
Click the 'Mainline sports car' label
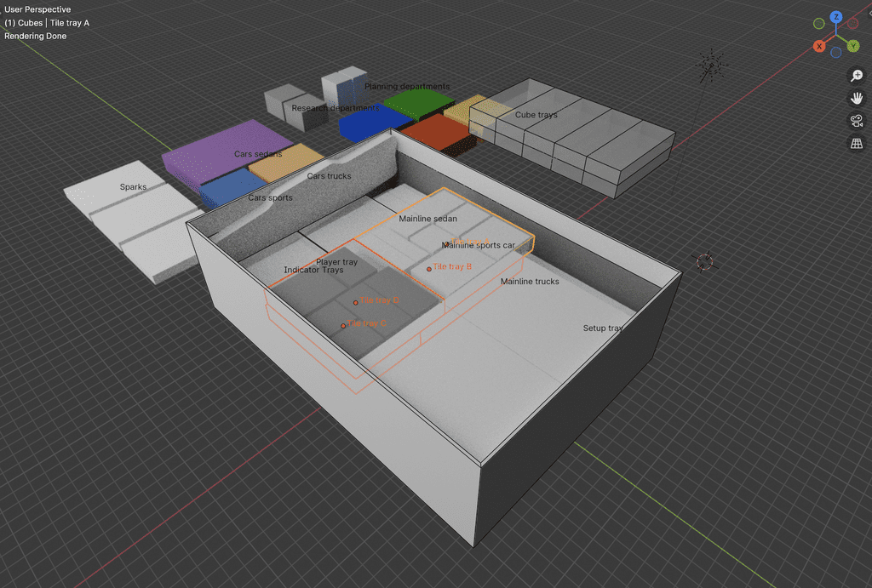point(479,245)
